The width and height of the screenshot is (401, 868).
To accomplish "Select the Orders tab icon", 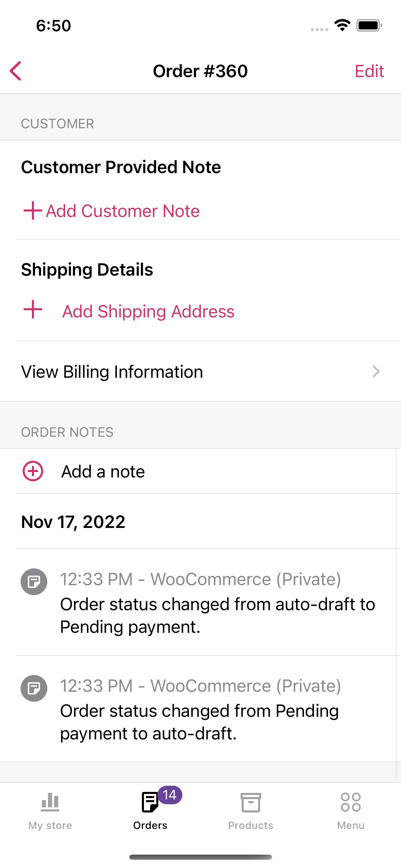I will point(150,802).
